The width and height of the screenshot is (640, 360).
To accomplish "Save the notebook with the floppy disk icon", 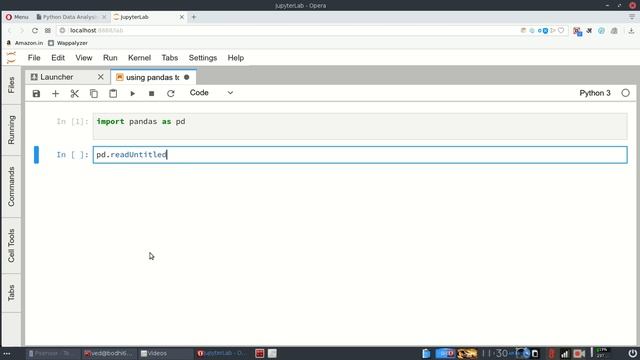I will tap(36, 93).
